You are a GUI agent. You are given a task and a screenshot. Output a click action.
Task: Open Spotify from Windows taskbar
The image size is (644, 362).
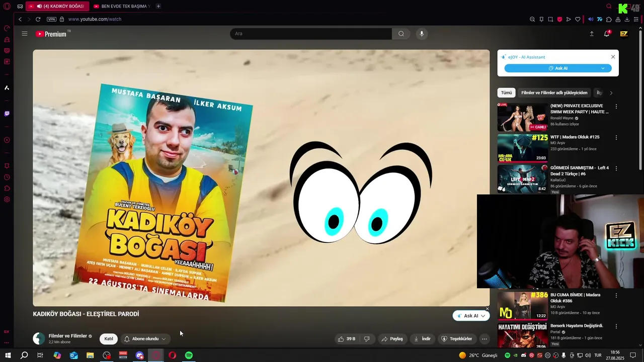[189, 355]
